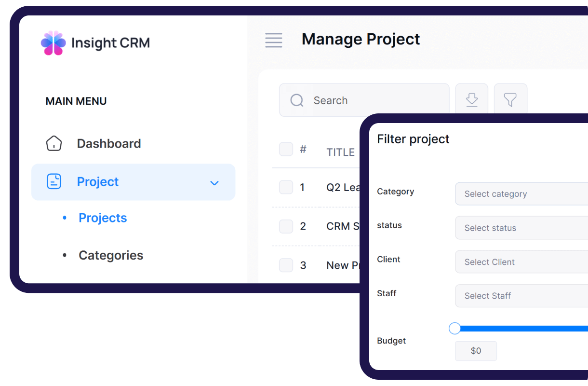Image resolution: width=588 pixels, height=386 pixels.
Task: Collapse the Project menu chevron
Action: tap(214, 182)
